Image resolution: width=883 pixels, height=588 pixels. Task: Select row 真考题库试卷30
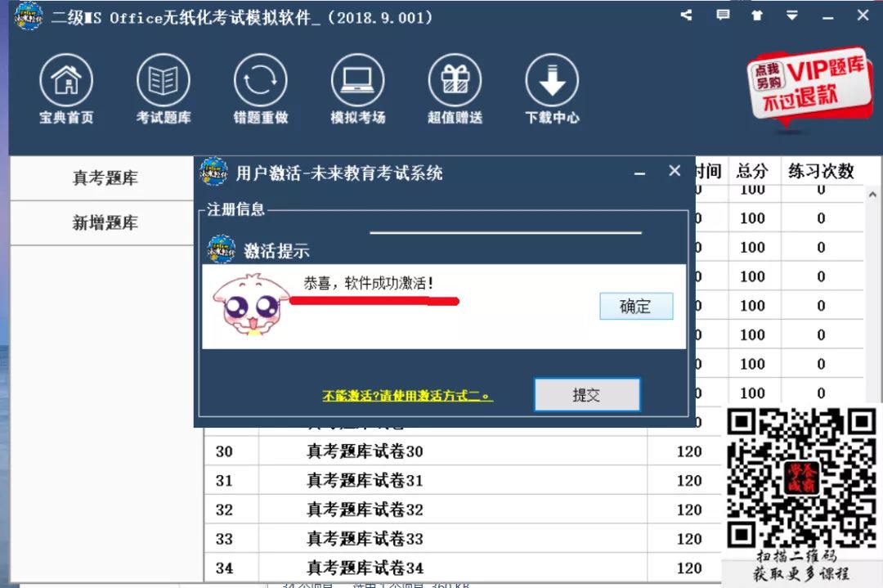tap(462, 451)
